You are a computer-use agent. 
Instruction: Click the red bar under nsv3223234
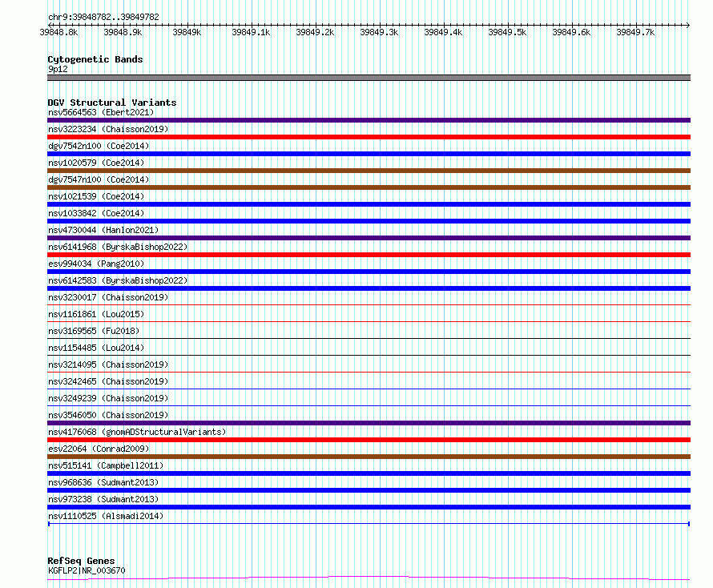click(369, 137)
